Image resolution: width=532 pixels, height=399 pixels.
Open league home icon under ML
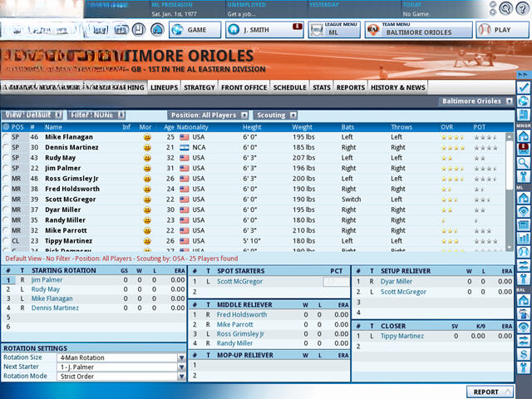pos(524,198)
